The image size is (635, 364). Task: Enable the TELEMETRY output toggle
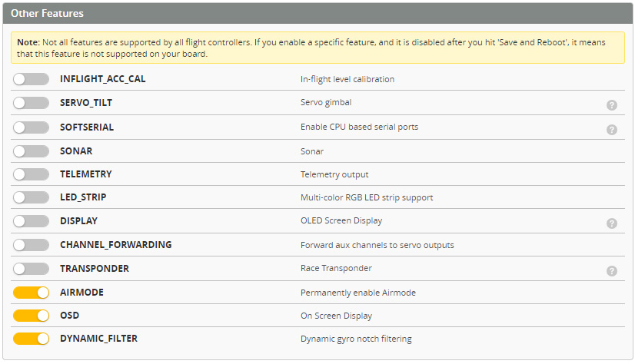(31, 174)
